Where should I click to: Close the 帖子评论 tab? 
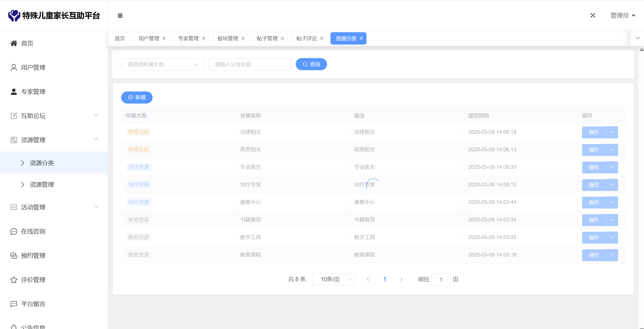click(322, 39)
